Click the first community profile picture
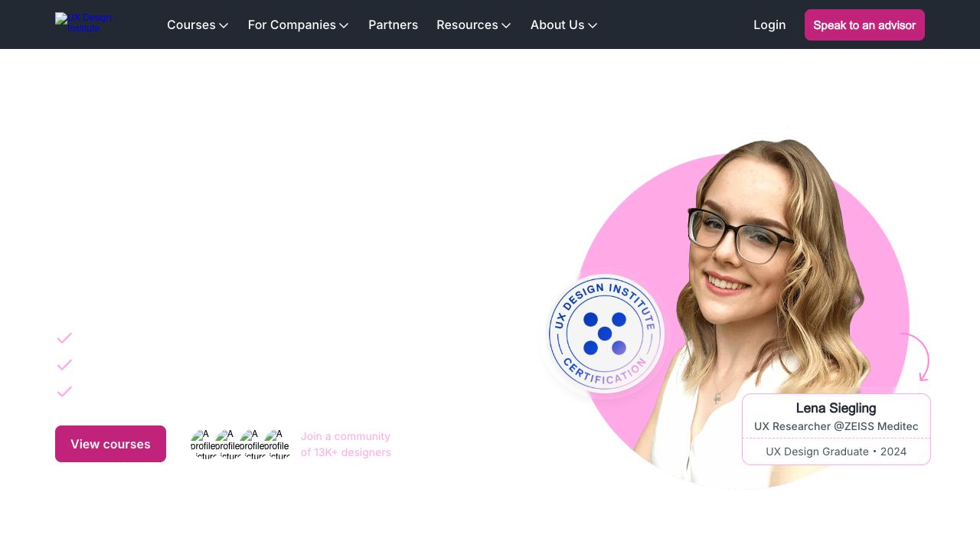 [203, 444]
